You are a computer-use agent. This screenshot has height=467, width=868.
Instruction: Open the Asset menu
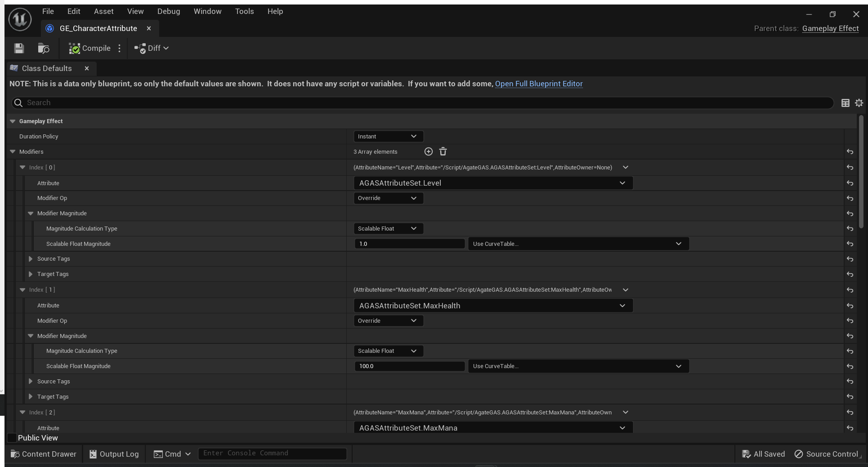(x=104, y=11)
